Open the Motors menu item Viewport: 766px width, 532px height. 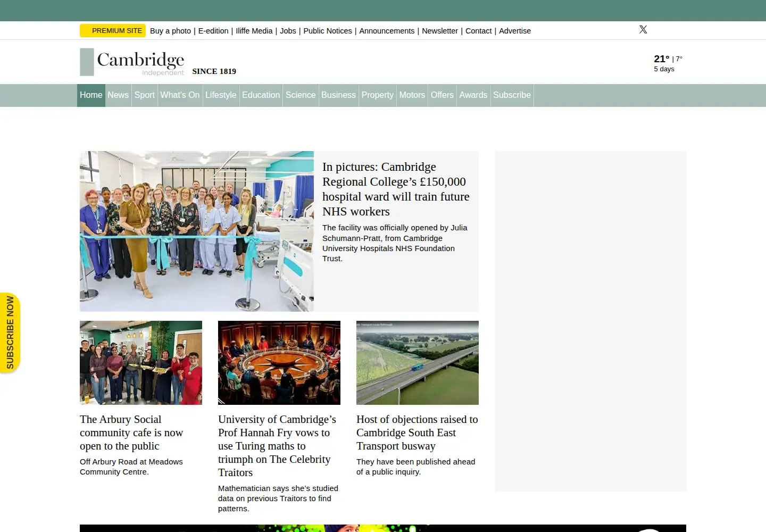(x=412, y=95)
